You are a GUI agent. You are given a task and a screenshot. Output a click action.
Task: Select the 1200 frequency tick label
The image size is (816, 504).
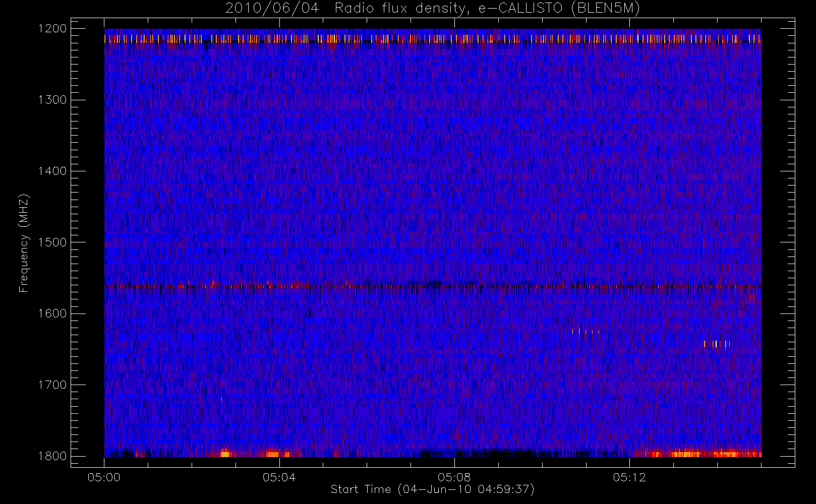[x=53, y=29]
